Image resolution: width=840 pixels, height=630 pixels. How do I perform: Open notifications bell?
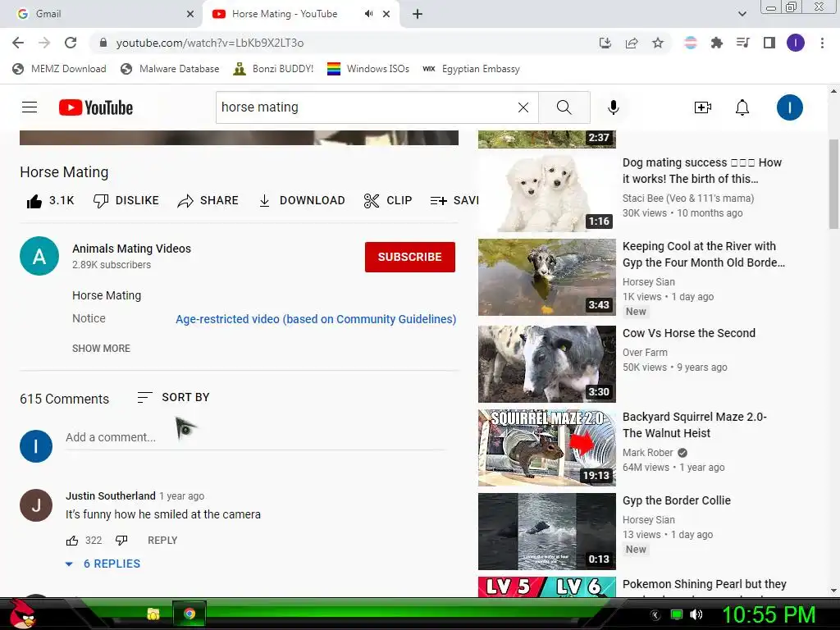click(742, 107)
